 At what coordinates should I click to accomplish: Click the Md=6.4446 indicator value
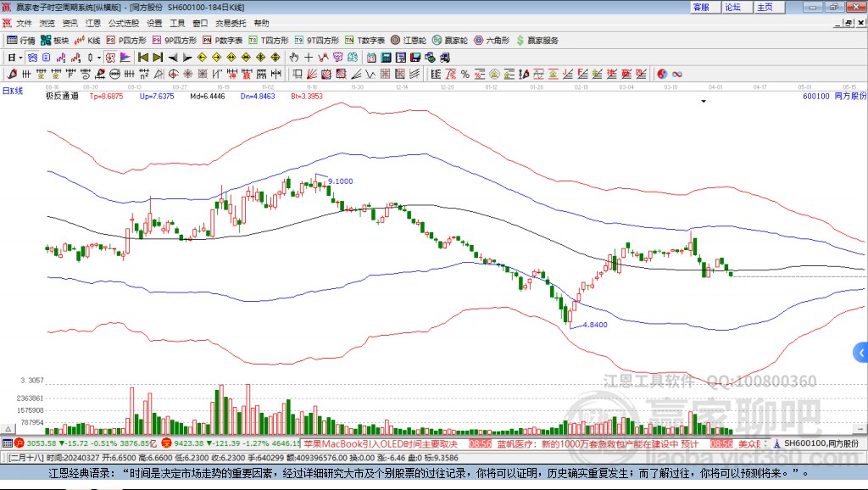click(x=208, y=97)
